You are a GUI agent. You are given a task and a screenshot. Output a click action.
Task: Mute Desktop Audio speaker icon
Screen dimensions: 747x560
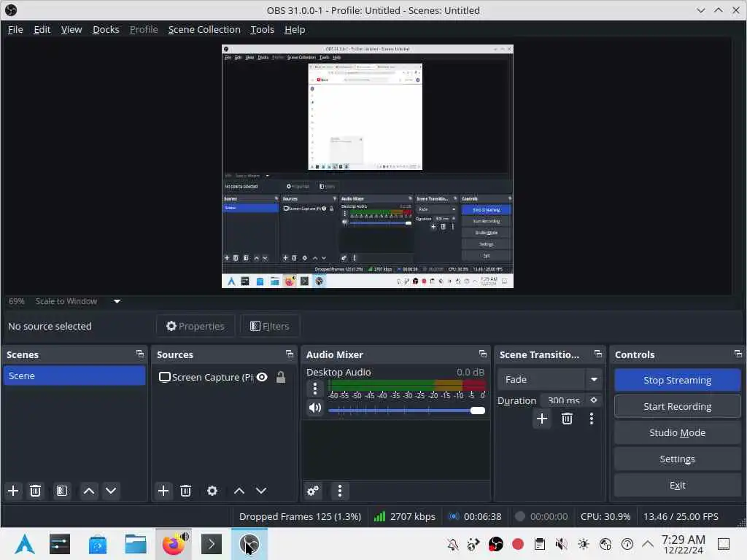point(315,408)
